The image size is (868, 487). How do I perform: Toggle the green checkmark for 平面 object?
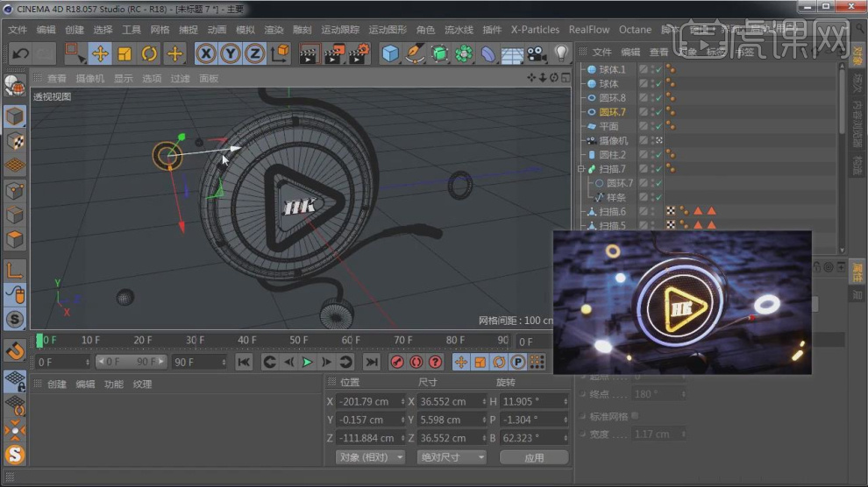658,126
